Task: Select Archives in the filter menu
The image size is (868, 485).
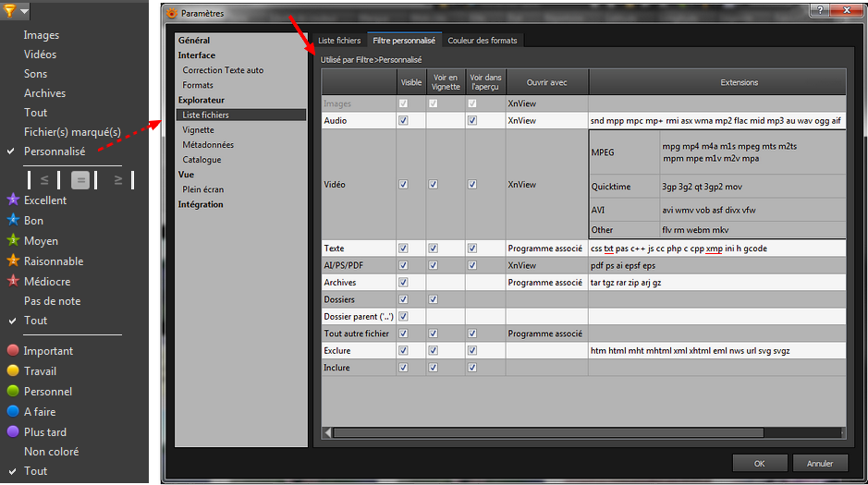Action: tap(45, 93)
